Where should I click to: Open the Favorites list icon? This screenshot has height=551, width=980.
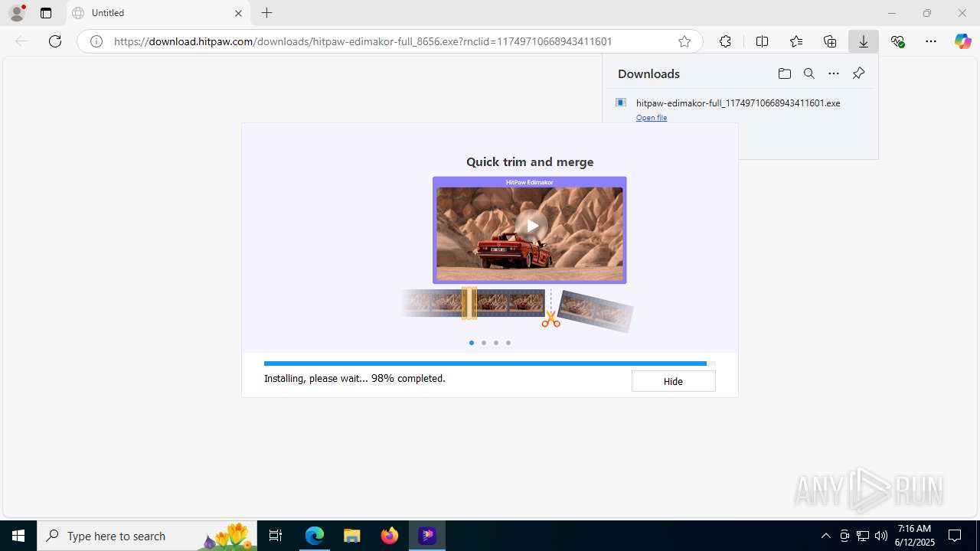[796, 41]
